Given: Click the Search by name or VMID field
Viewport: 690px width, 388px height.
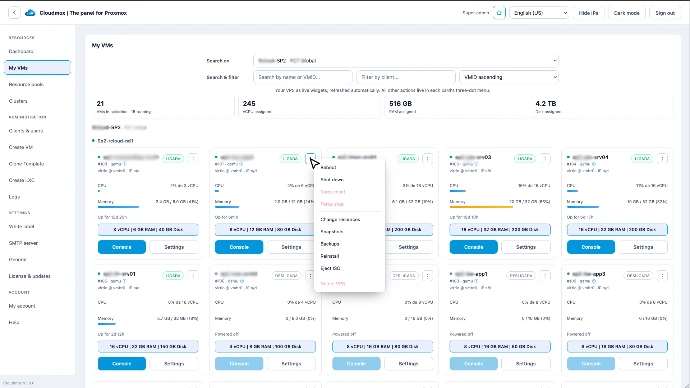Looking at the screenshot, I should 303,77.
